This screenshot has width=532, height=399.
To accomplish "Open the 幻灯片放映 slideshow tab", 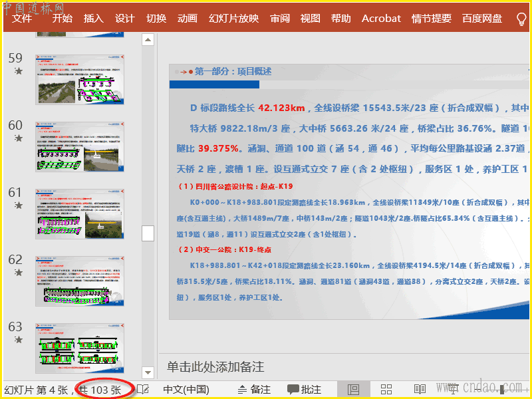I will [x=234, y=19].
